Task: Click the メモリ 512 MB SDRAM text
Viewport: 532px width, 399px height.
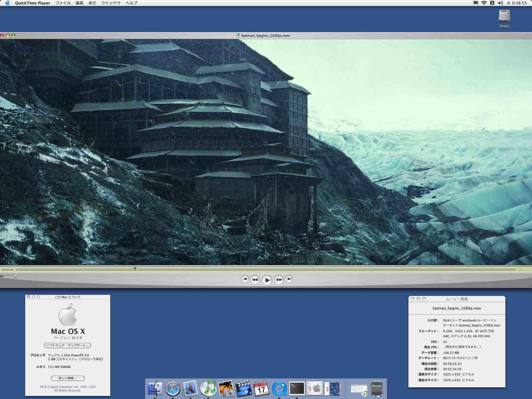Action: [59, 367]
